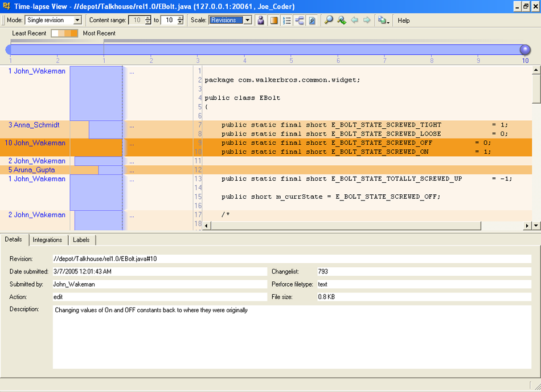Viewport: 541px width, 392px height.
Task: Click the magnifying glass Find icon
Action: pos(329,21)
